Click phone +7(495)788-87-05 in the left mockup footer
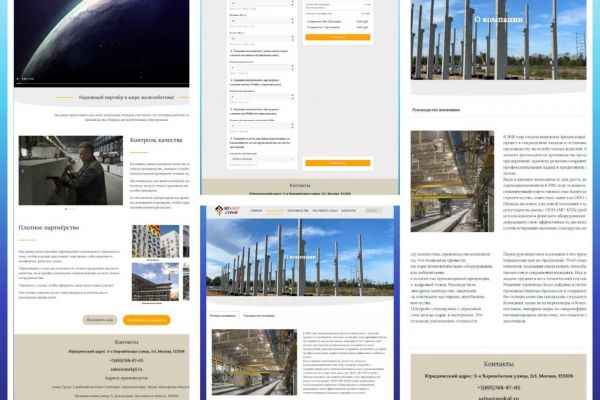The image size is (600, 400). point(127,361)
